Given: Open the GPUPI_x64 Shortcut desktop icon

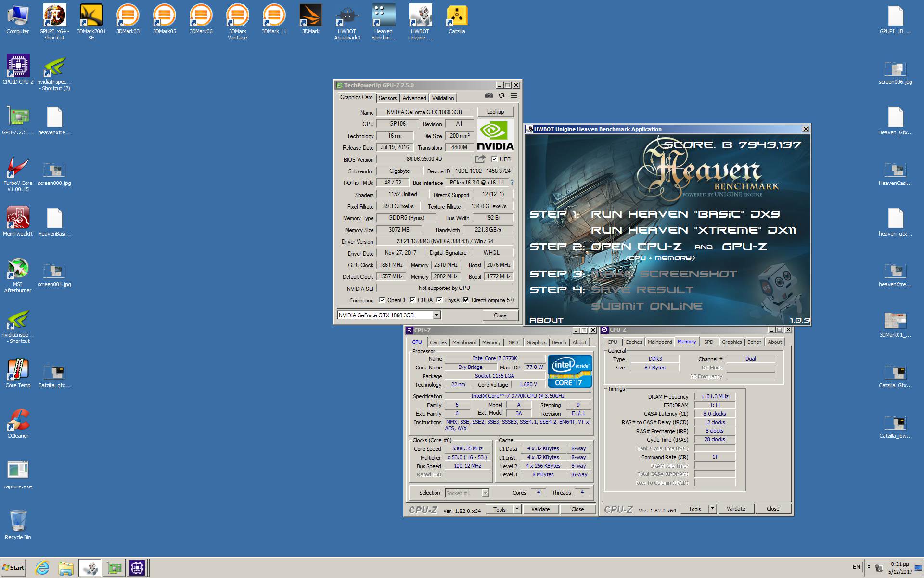Looking at the screenshot, I should click(x=54, y=22).
